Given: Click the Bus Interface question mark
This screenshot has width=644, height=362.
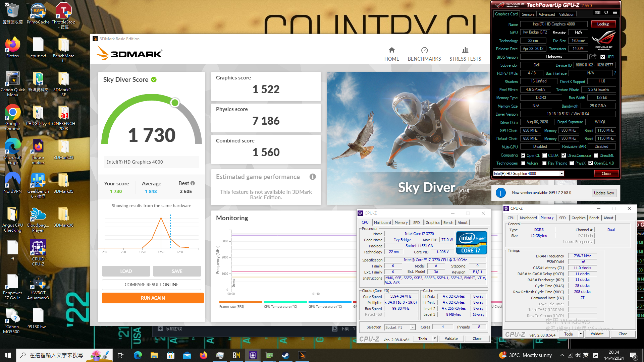Looking at the screenshot, I should [615, 73].
